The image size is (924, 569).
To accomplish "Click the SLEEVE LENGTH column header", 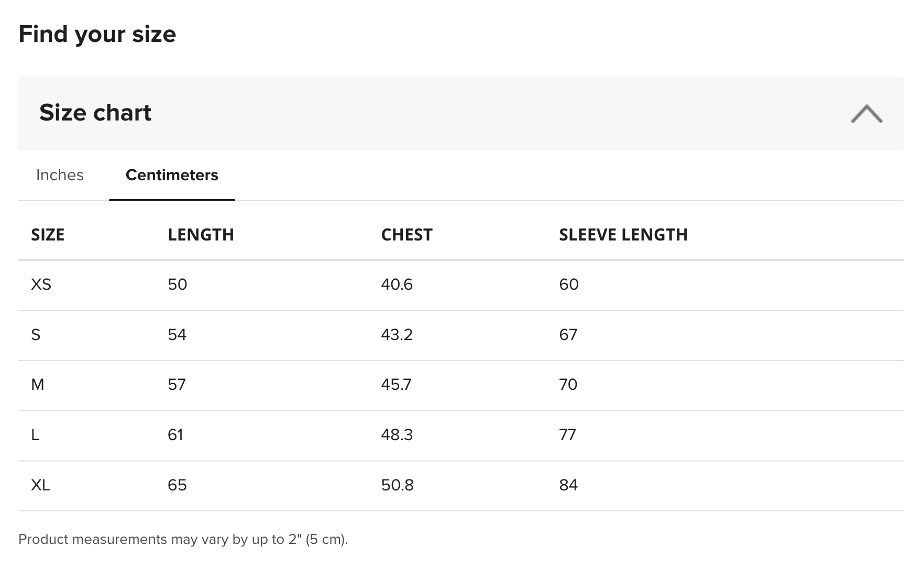I will click(623, 235).
